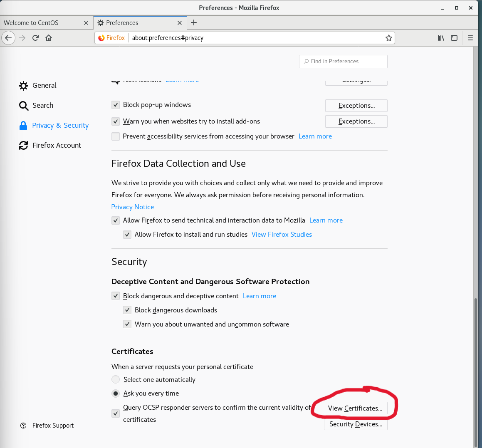Choose Select one automatically radio option
The image size is (482, 448).
tap(116, 379)
